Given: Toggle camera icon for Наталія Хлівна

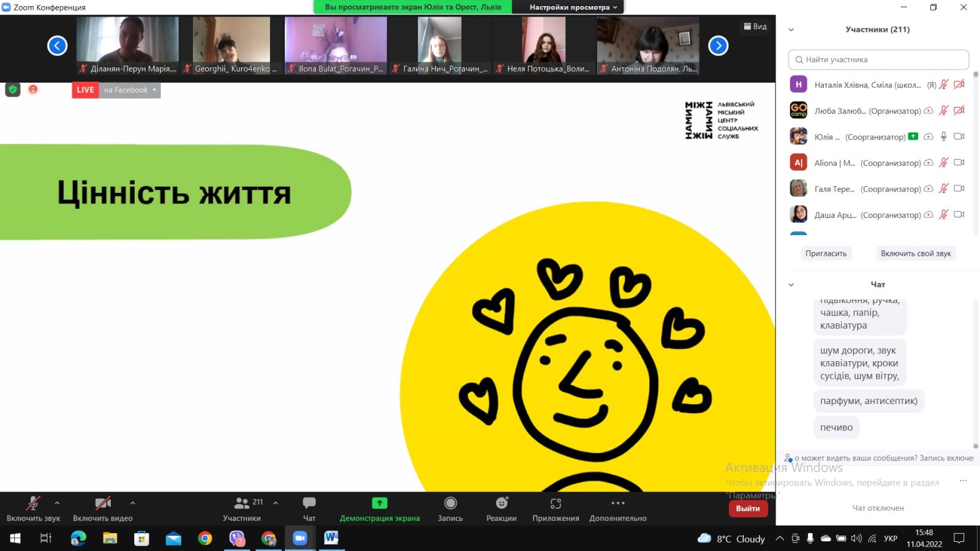Looking at the screenshot, I should pyautogui.click(x=959, y=84).
